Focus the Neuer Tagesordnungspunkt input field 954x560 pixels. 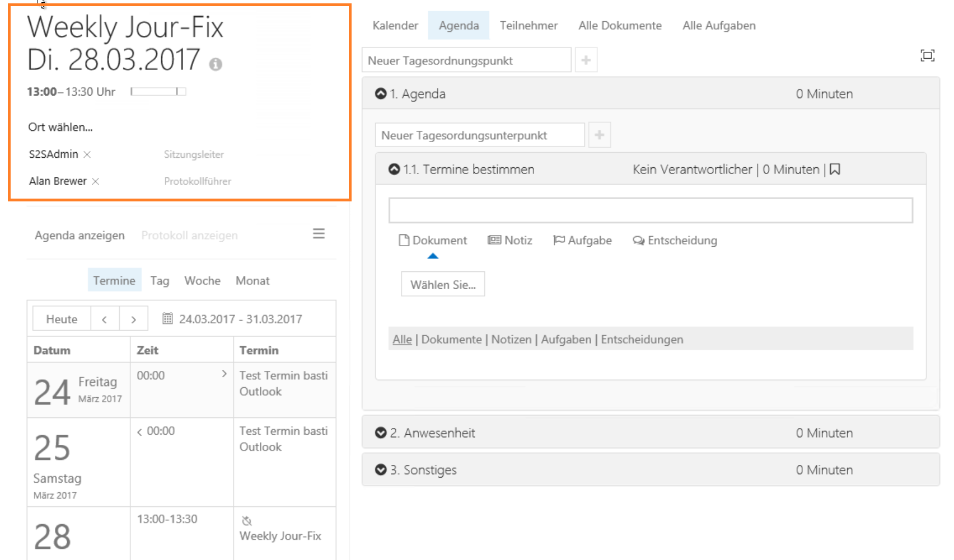tap(466, 60)
